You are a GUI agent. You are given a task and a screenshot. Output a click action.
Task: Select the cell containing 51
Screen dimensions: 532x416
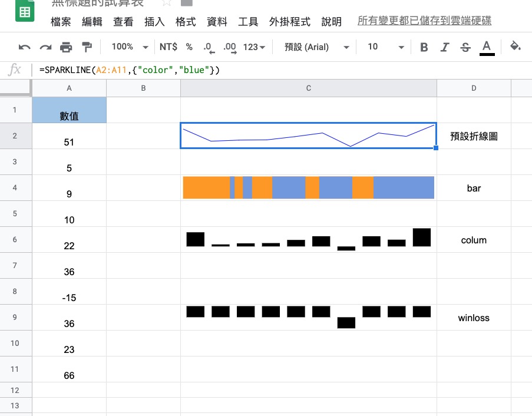point(69,136)
